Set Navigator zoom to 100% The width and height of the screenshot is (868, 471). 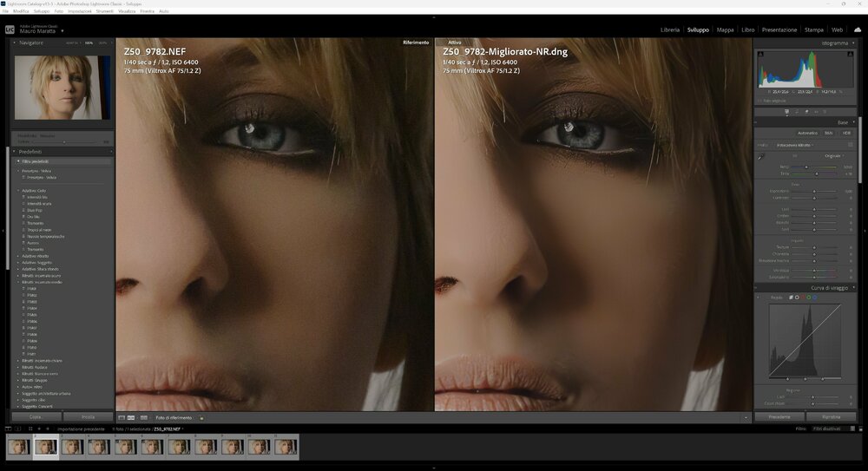click(x=89, y=43)
